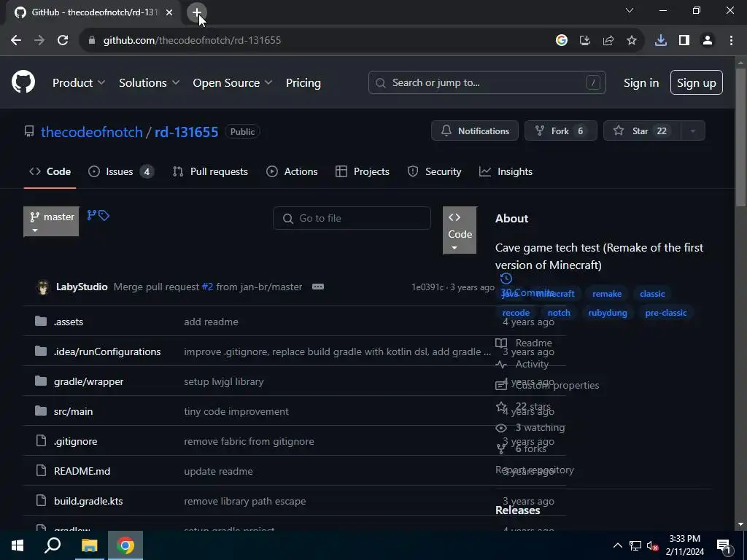This screenshot has height=560, width=747.
Task: Click the remake topic tag
Action: click(x=607, y=294)
